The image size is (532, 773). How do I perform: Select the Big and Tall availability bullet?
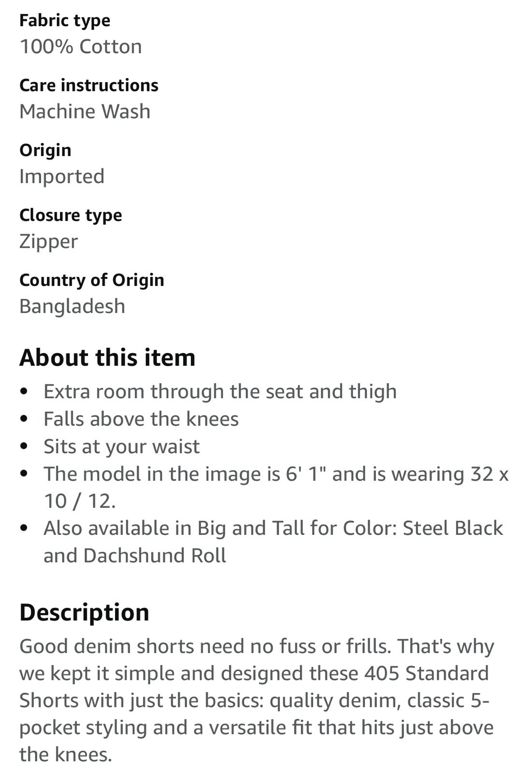point(273,542)
